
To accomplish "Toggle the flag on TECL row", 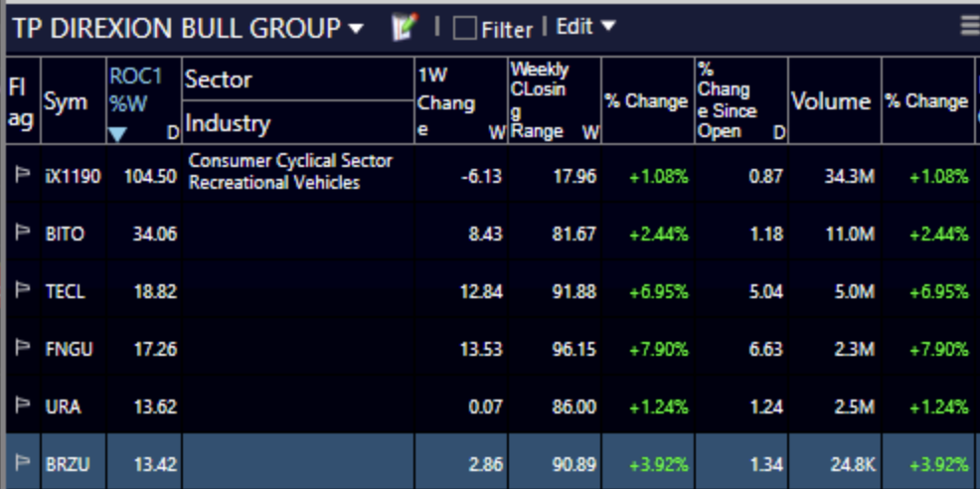I will [22, 291].
